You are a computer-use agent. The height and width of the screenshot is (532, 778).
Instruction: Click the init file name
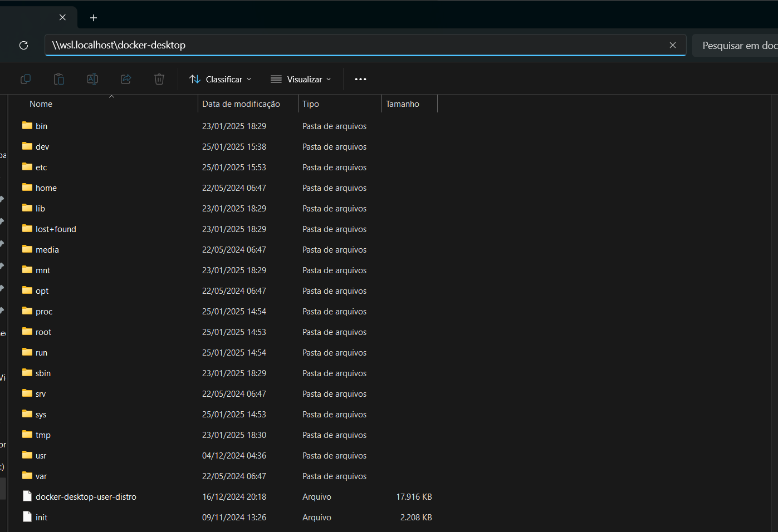coord(41,518)
